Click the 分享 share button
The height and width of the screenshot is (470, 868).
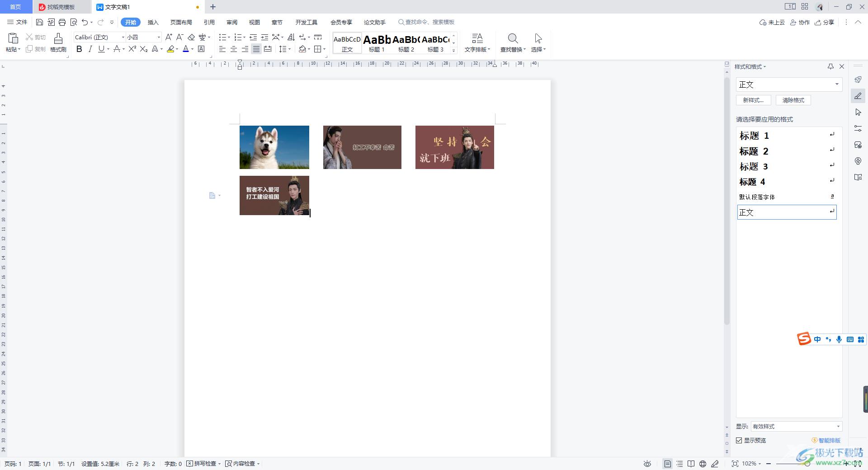coord(825,22)
